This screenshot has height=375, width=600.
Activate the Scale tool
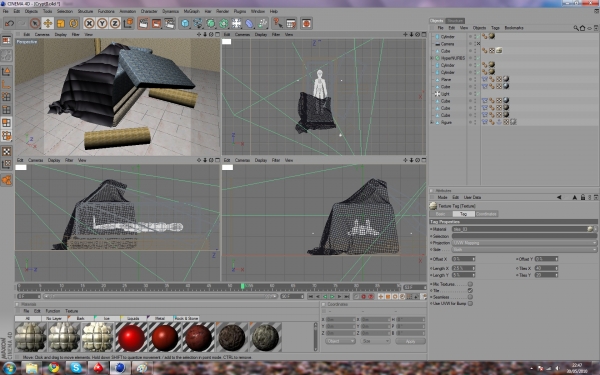[61, 23]
